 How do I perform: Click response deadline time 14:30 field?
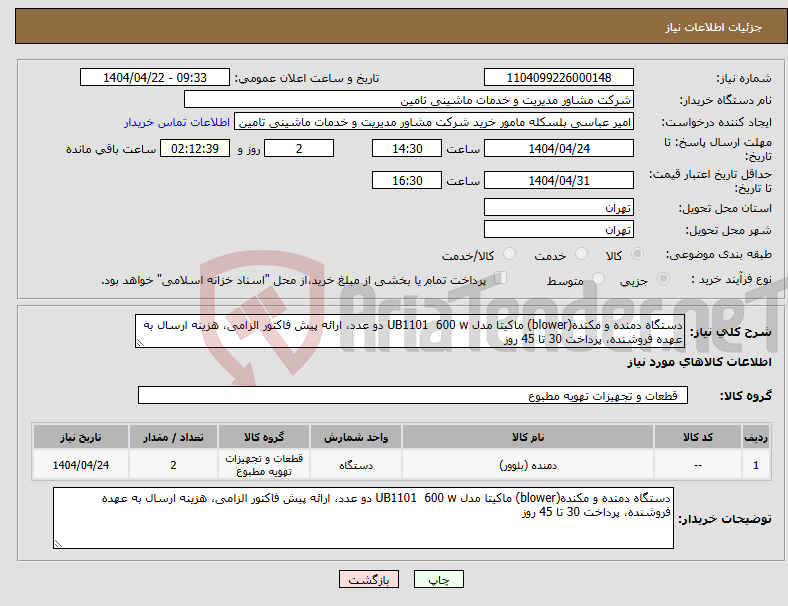click(407, 149)
